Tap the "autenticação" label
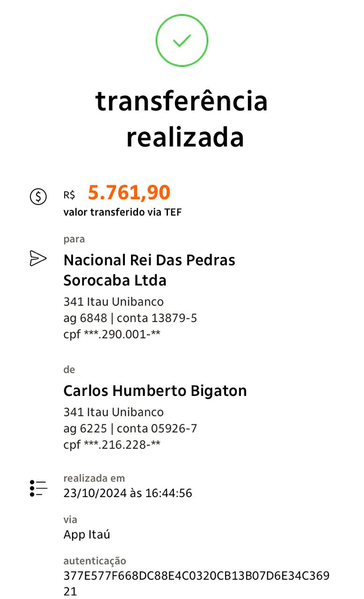Viewport: 364px width, 599px height. 95,561
